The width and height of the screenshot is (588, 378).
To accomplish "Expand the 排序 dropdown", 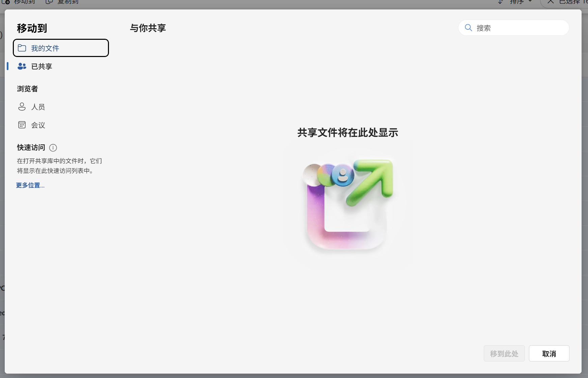I will coord(530,2).
